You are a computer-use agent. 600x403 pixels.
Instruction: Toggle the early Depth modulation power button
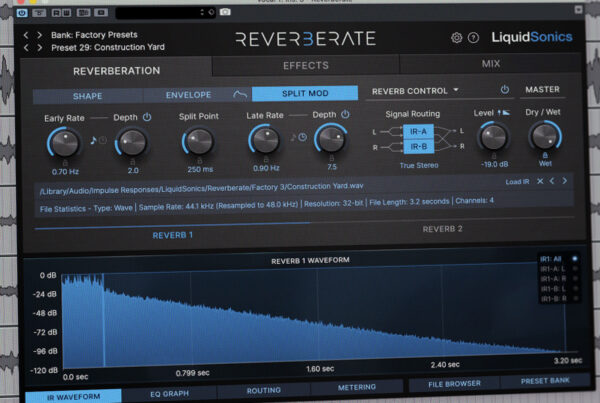tap(147, 117)
